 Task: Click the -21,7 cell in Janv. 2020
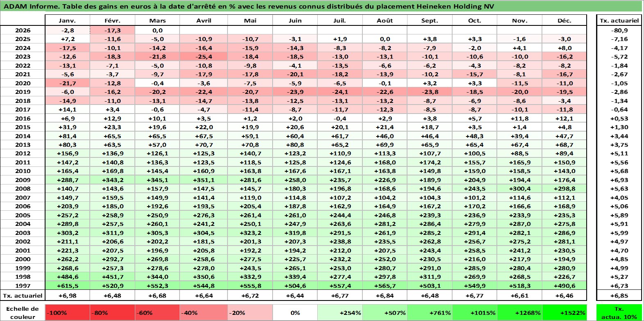pyautogui.click(x=67, y=83)
